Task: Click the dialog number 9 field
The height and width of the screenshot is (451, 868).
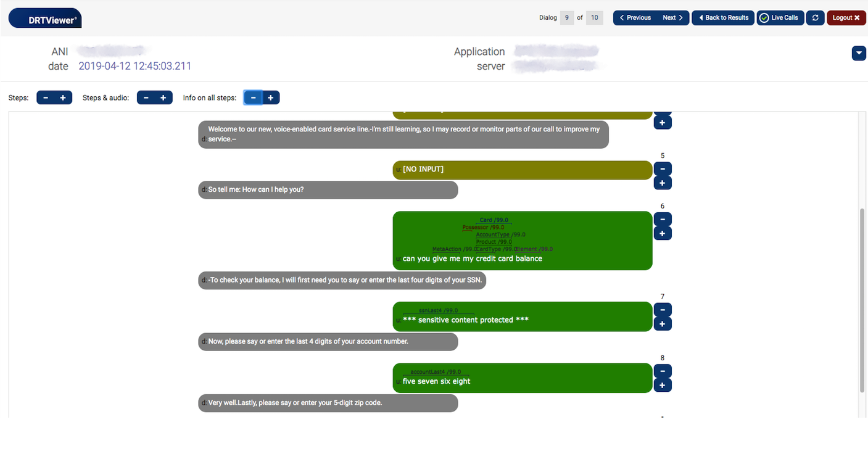Action: point(567,18)
